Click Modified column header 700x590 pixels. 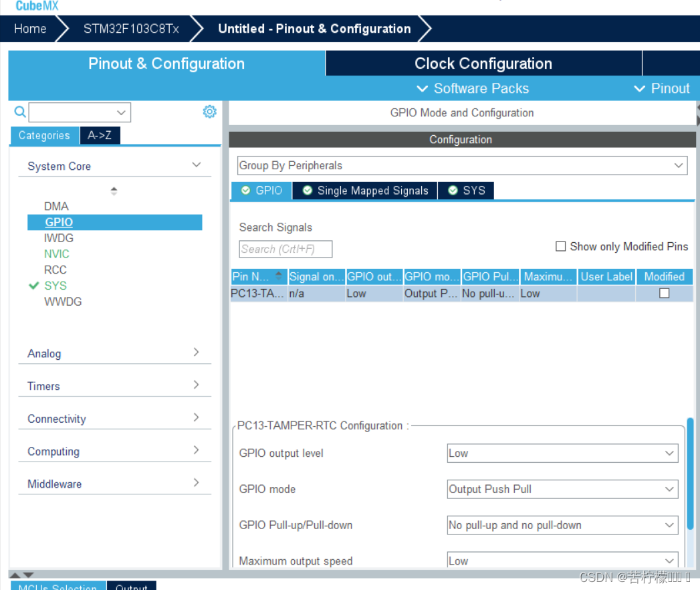click(x=665, y=276)
